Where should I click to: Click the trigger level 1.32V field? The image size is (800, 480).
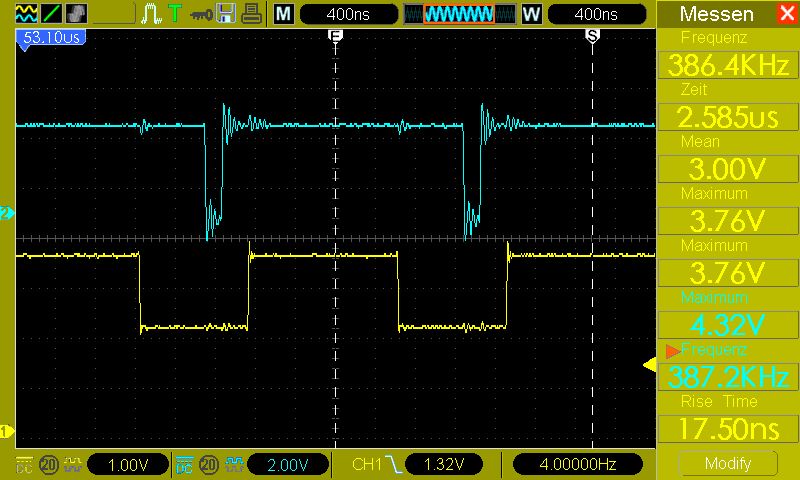click(444, 464)
